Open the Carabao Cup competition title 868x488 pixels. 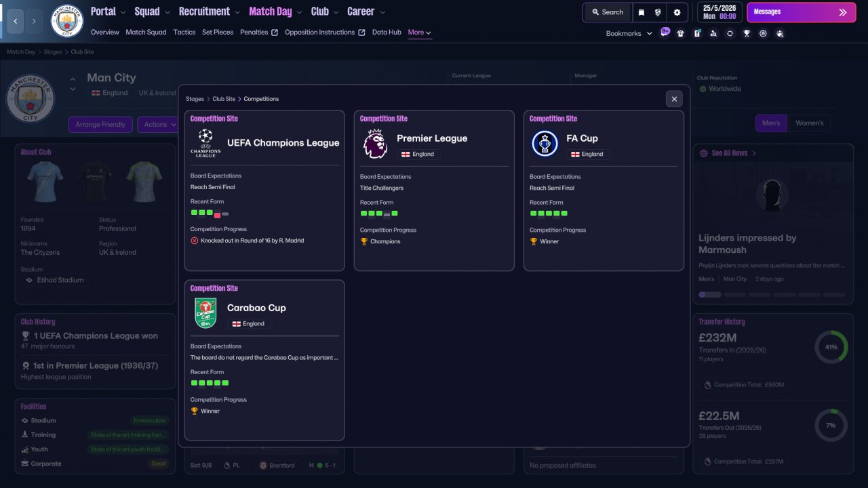point(256,308)
